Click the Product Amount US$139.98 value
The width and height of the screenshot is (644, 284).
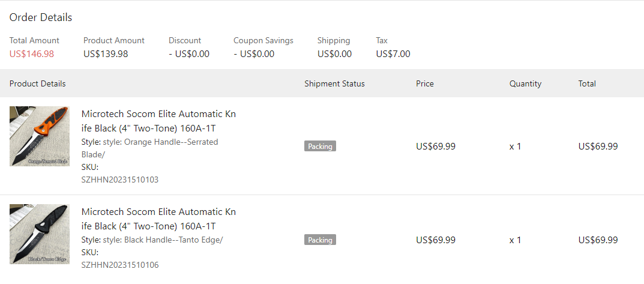pos(106,53)
